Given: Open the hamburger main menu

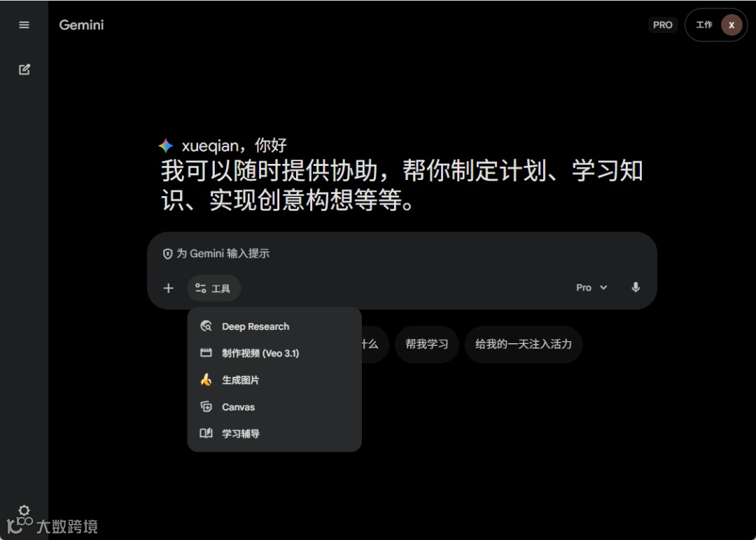Looking at the screenshot, I should coord(24,25).
